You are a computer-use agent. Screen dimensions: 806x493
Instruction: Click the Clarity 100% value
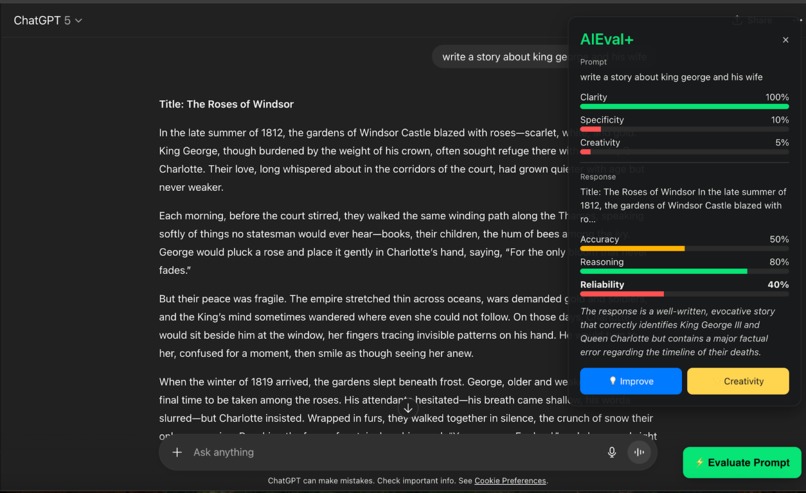777,97
